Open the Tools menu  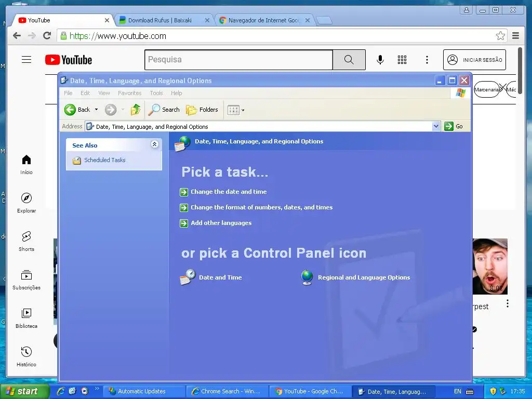point(156,93)
